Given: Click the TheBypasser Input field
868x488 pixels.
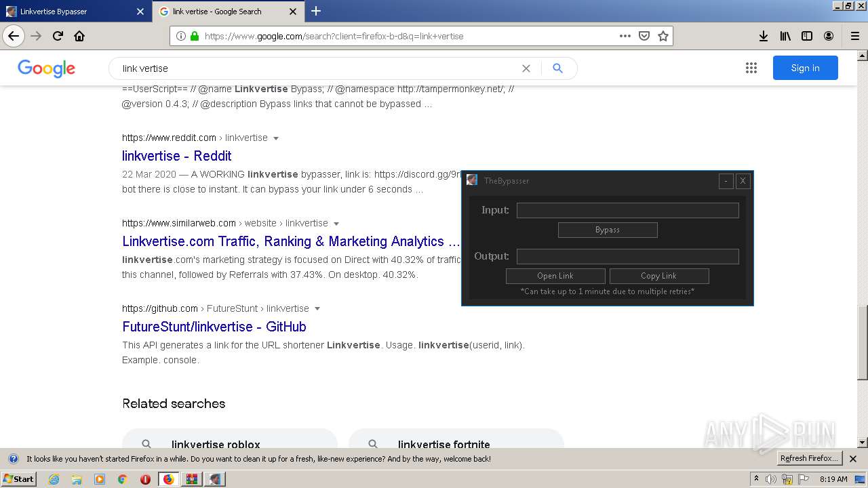Looking at the screenshot, I should [628, 211].
